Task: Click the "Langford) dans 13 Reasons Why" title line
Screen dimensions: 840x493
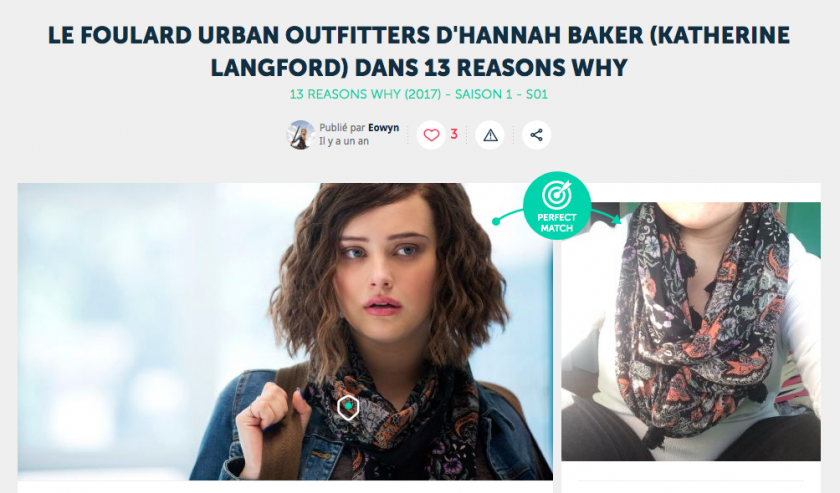Action: click(419, 68)
